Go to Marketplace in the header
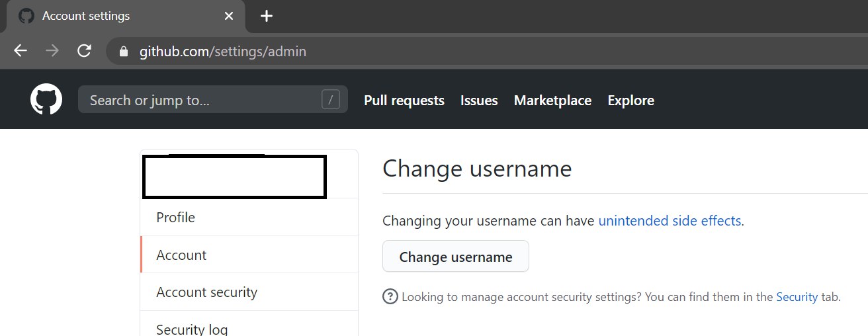The width and height of the screenshot is (868, 336). tap(552, 100)
